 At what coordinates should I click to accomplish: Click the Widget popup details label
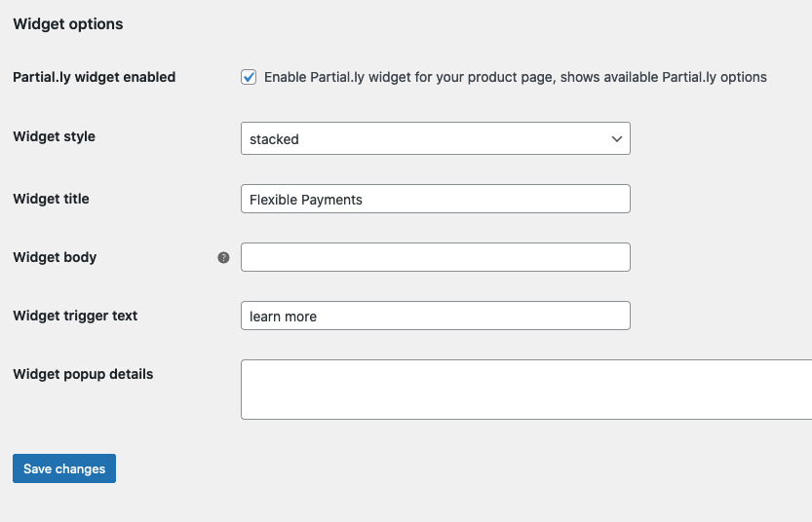(x=83, y=374)
